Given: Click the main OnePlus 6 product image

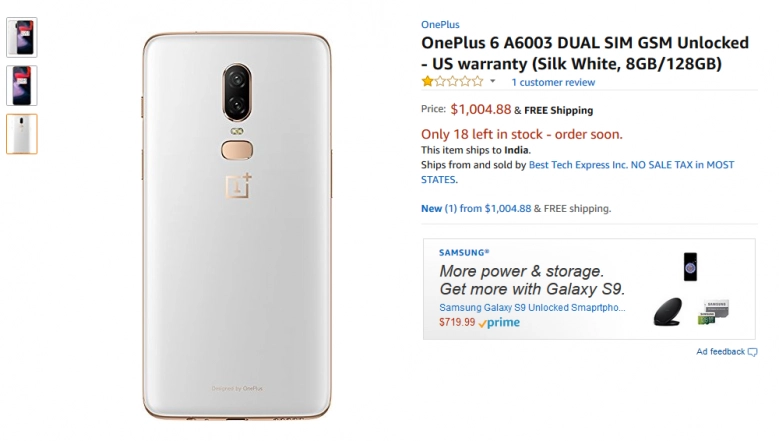Looking at the screenshot, I should (x=237, y=226).
